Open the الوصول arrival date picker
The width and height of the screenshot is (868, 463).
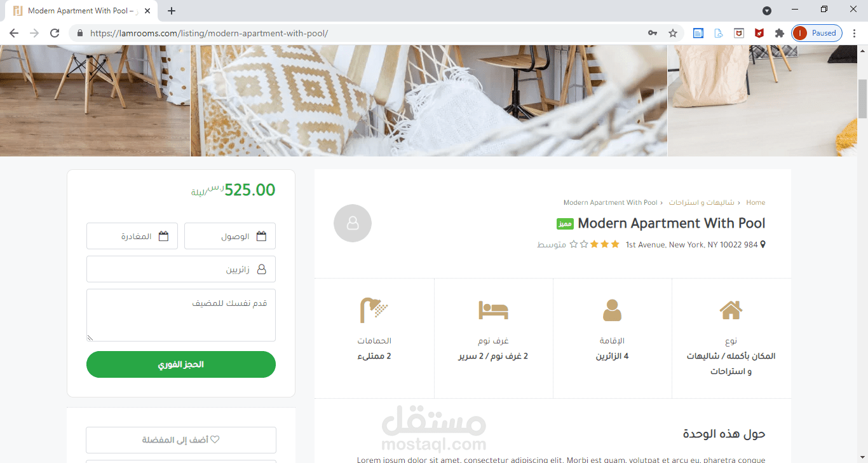click(230, 236)
